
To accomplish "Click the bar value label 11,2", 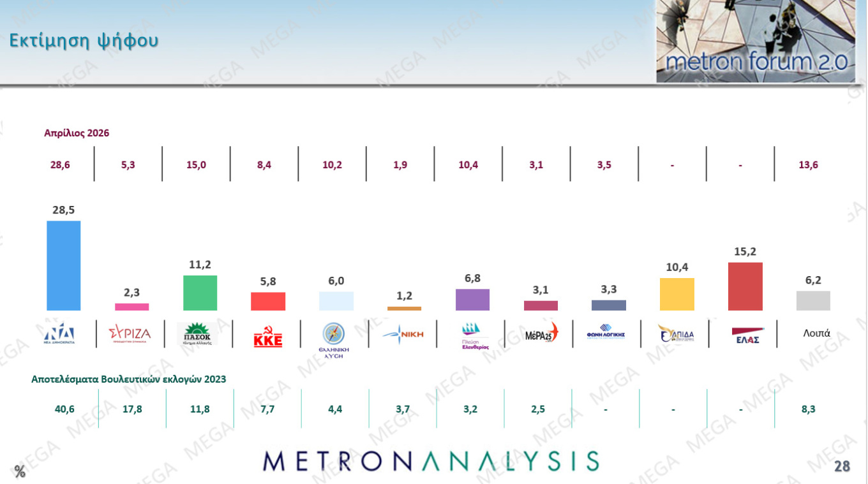I will point(200,265).
